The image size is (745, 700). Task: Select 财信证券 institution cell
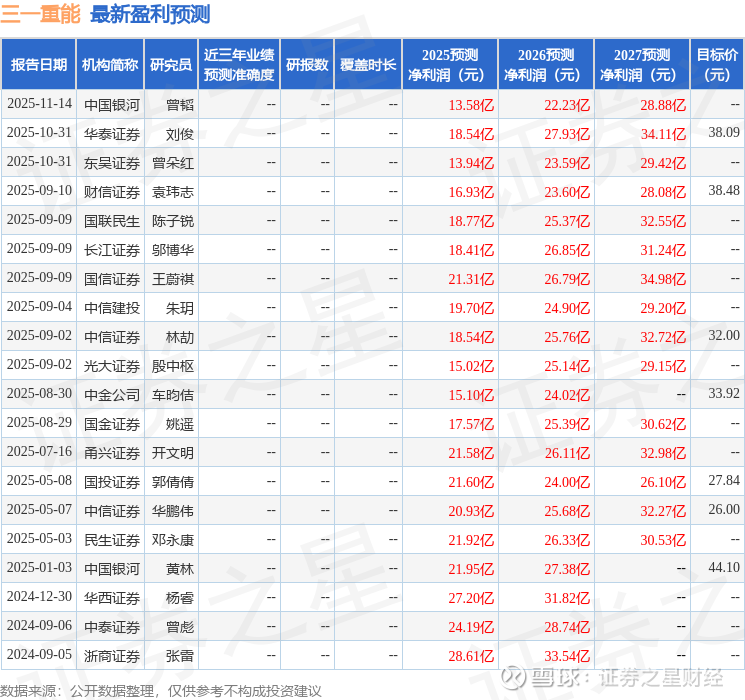coord(112,192)
